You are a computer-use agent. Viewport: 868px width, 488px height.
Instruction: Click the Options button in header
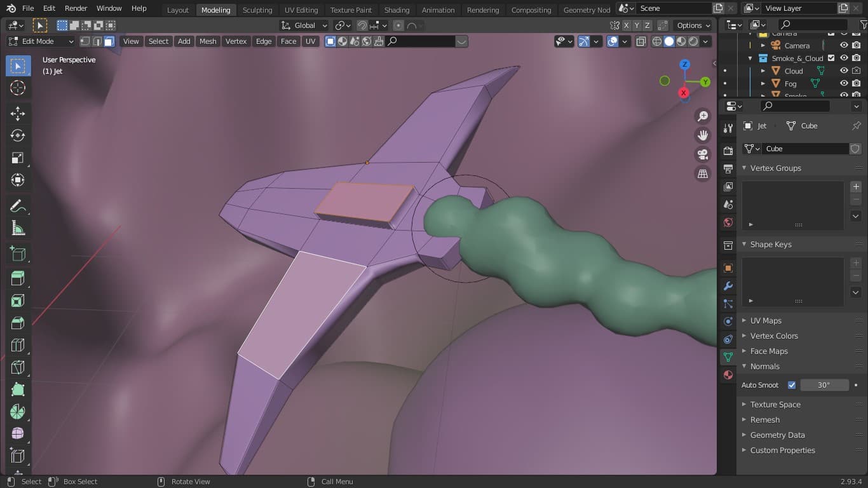click(x=693, y=25)
